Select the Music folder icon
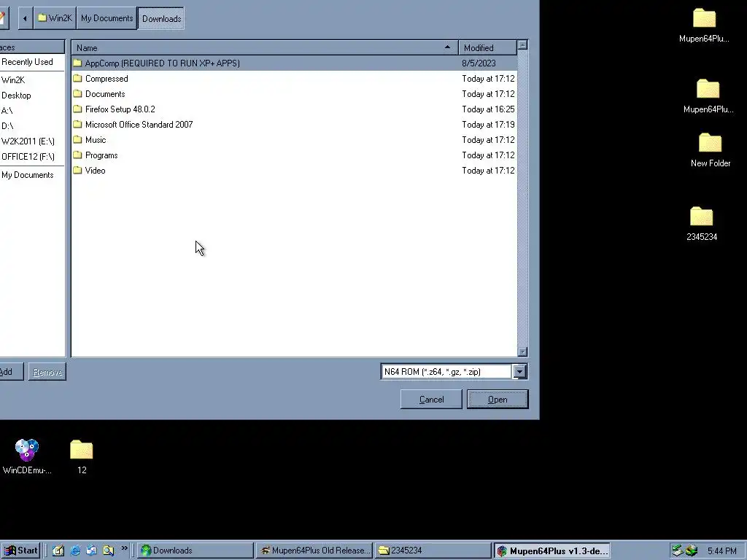Image resolution: width=747 pixels, height=560 pixels. point(77,140)
